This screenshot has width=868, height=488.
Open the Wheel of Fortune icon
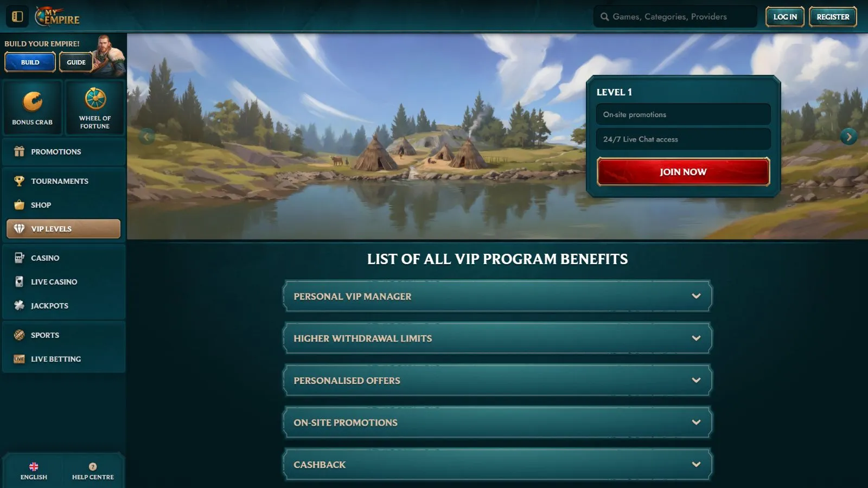95,99
